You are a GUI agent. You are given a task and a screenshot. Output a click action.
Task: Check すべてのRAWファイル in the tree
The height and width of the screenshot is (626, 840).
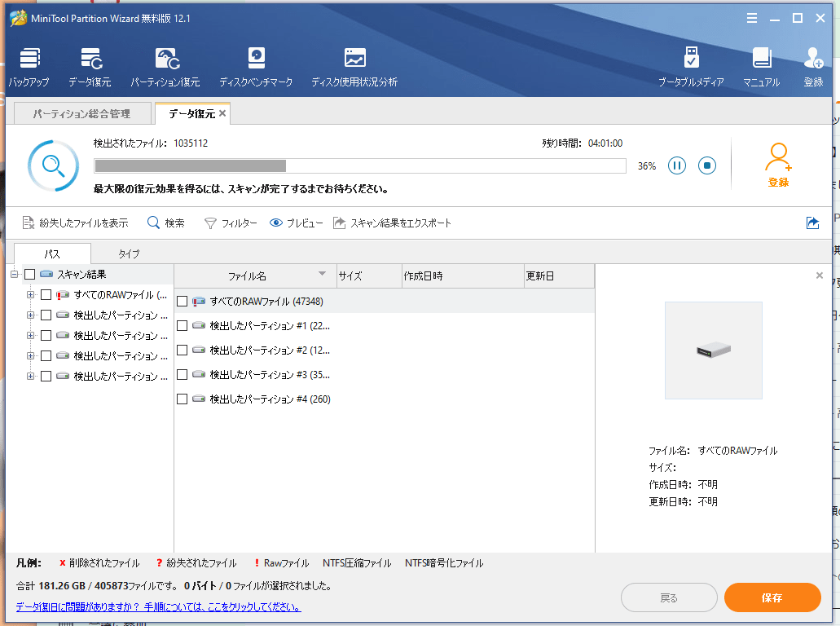point(46,295)
